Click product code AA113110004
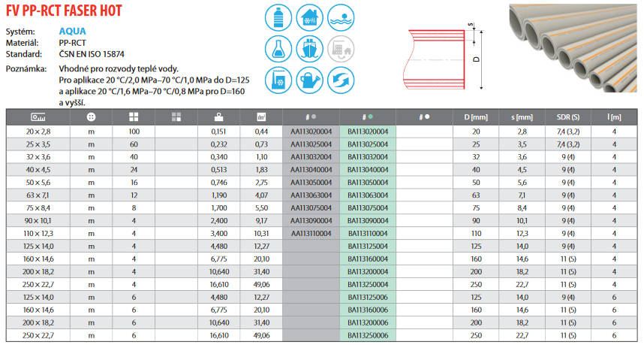The image size is (644, 345). click(311, 234)
